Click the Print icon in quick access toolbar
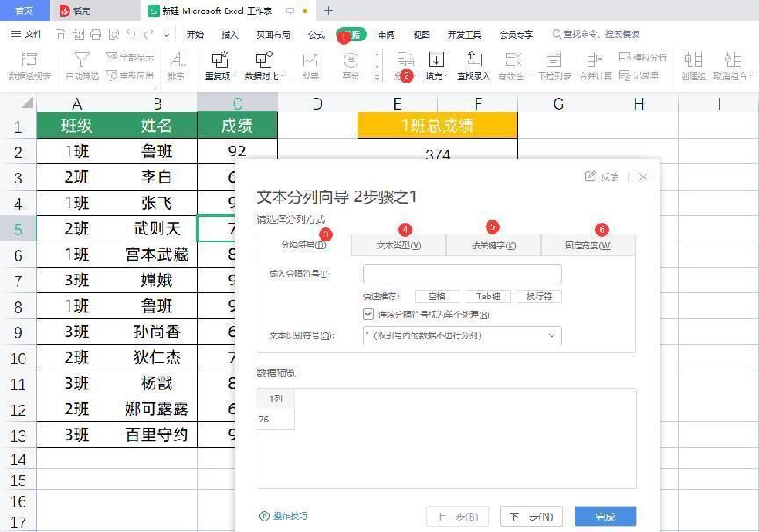759x532 pixels. (96, 34)
